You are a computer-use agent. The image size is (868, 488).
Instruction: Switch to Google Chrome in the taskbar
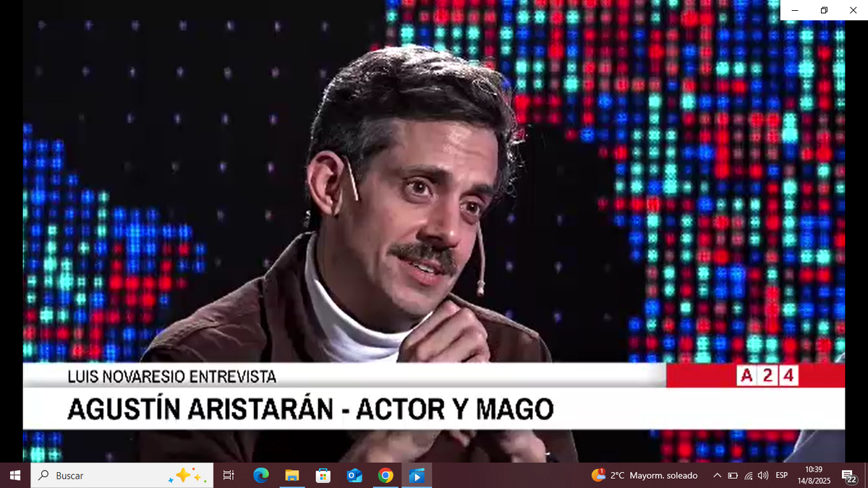(x=386, y=475)
